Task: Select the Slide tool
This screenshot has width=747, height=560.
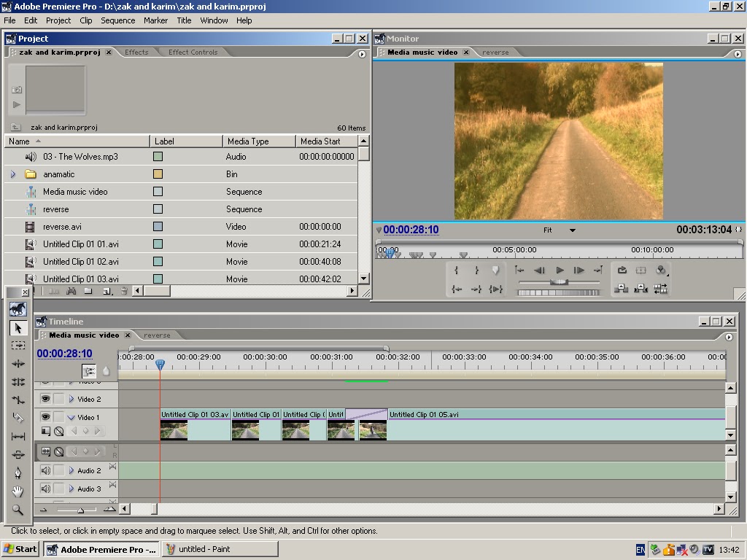Action: coord(18,454)
